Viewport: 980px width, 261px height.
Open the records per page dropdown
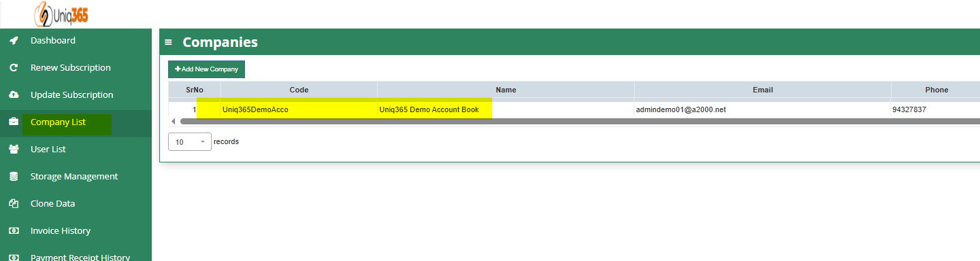(x=189, y=142)
